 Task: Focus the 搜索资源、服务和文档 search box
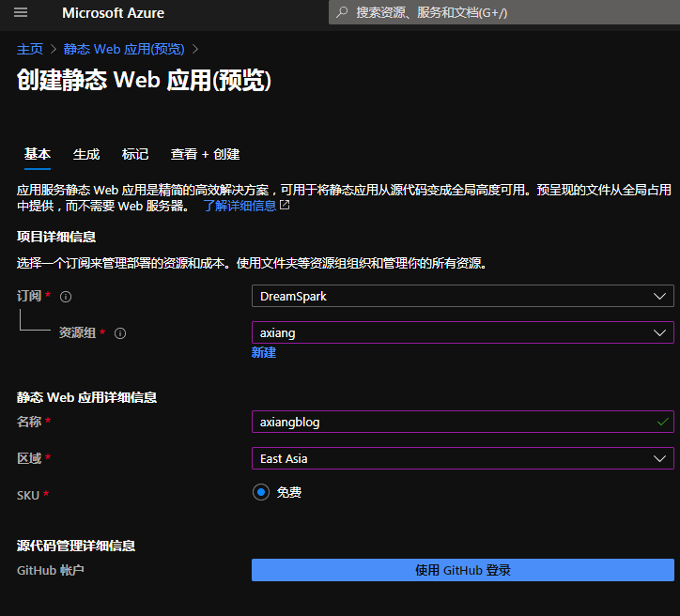click(504, 12)
